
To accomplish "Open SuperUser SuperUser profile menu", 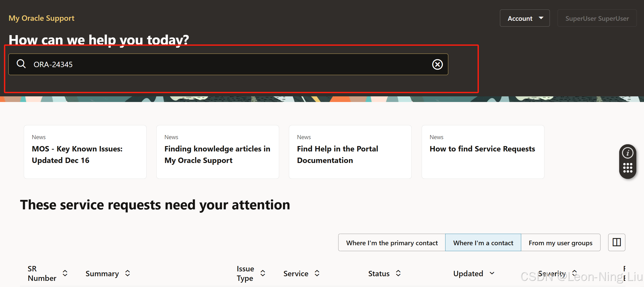I will click(597, 18).
